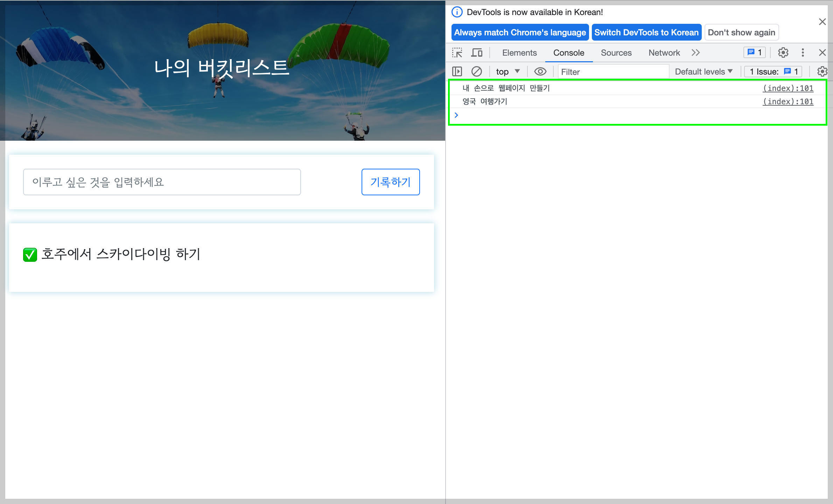Screen dimensions: 833x504
Task: Open DevTools settings gear in tab bar
Action: (x=783, y=53)
